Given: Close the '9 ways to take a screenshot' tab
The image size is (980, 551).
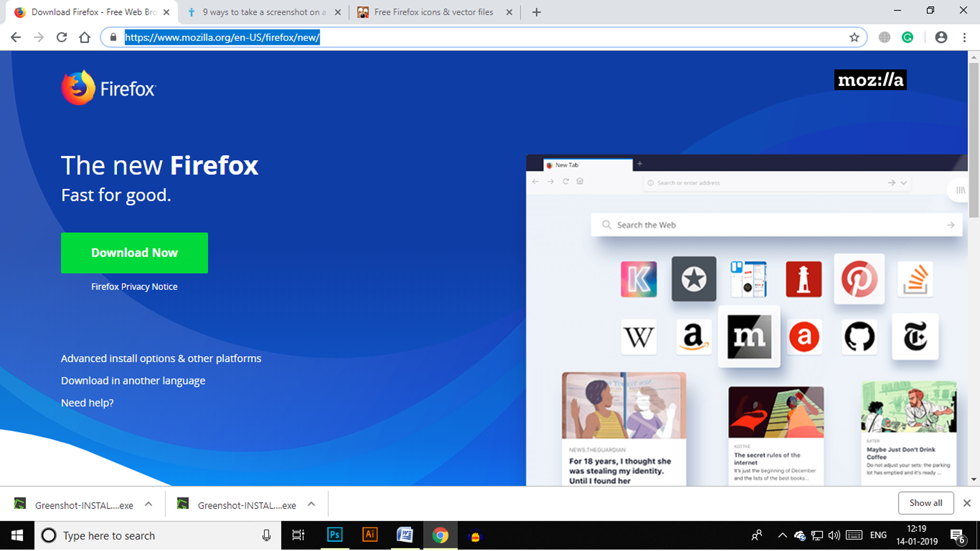Looking at the screenshot, I should click(x=337, y=12).
